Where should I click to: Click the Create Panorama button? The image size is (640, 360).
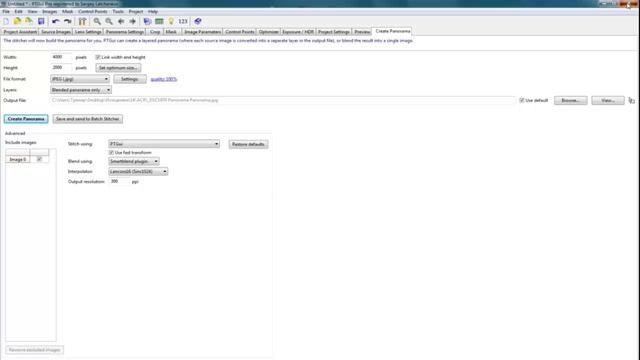[x=26, y=119]
